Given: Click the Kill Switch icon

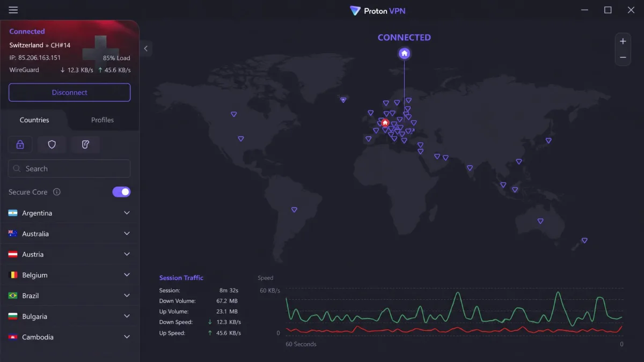Looking at the screenshot, I should pos(85,144).
